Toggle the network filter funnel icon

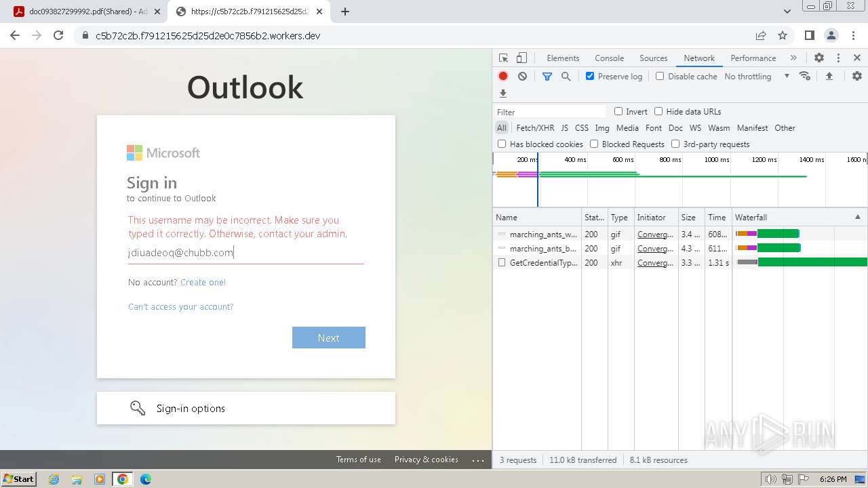(x=547, y=77)
